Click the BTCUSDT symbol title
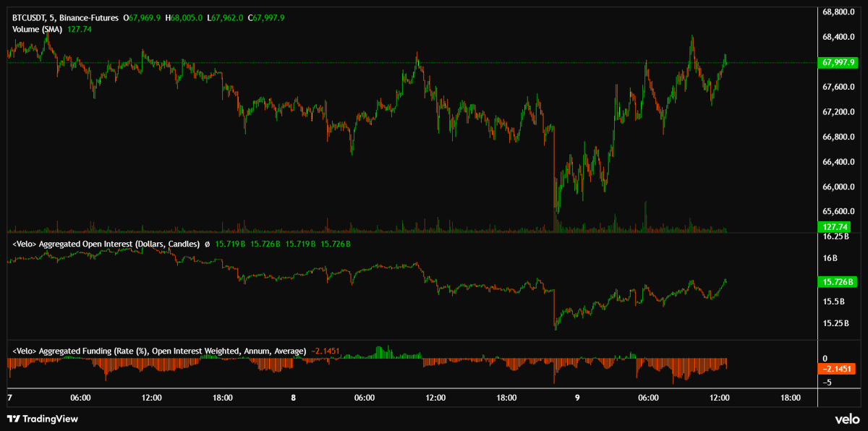 (30, 17)
